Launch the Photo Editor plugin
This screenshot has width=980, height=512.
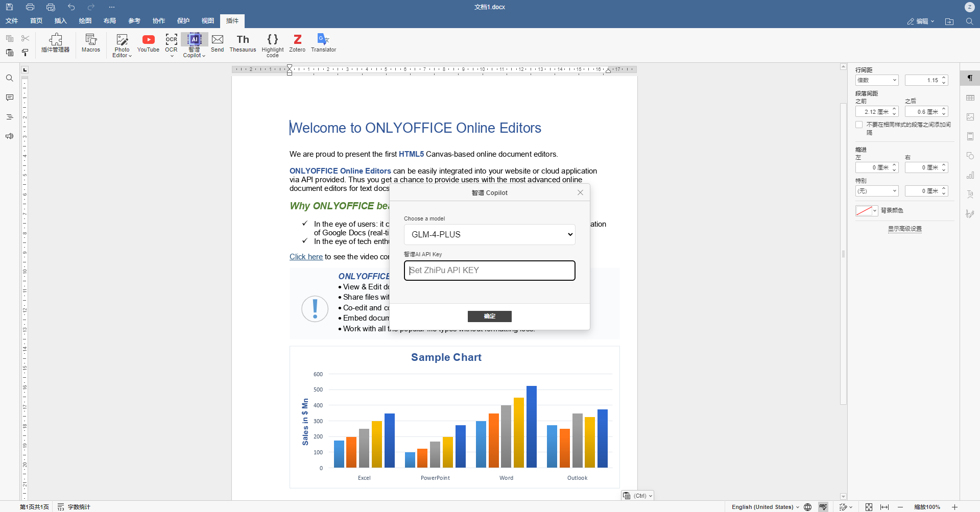122,45
